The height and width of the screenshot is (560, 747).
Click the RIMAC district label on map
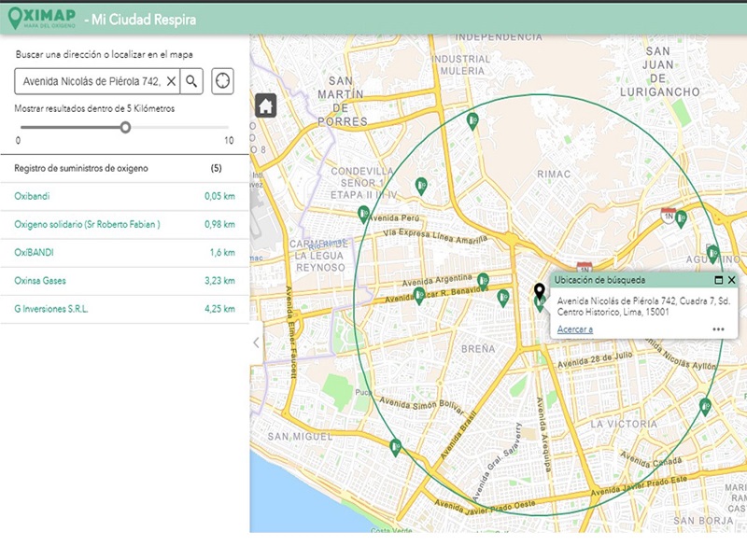click(x=554, y=175)
